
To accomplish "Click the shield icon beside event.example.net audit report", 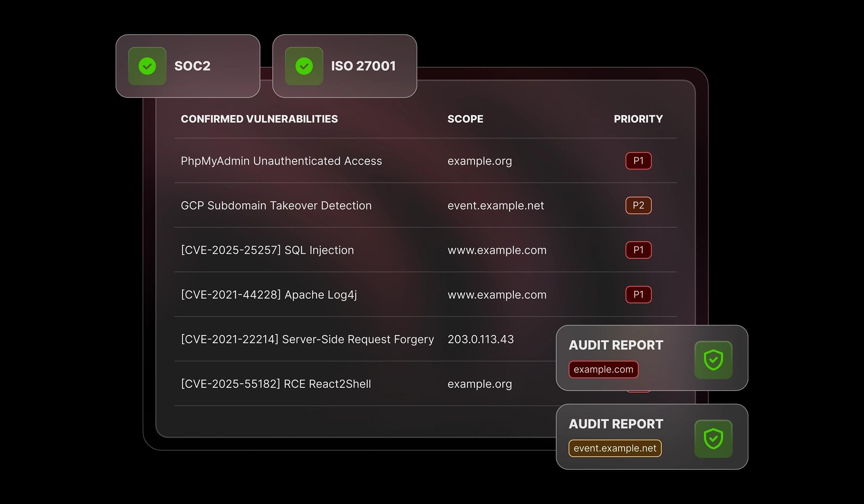I will (714, 438).
